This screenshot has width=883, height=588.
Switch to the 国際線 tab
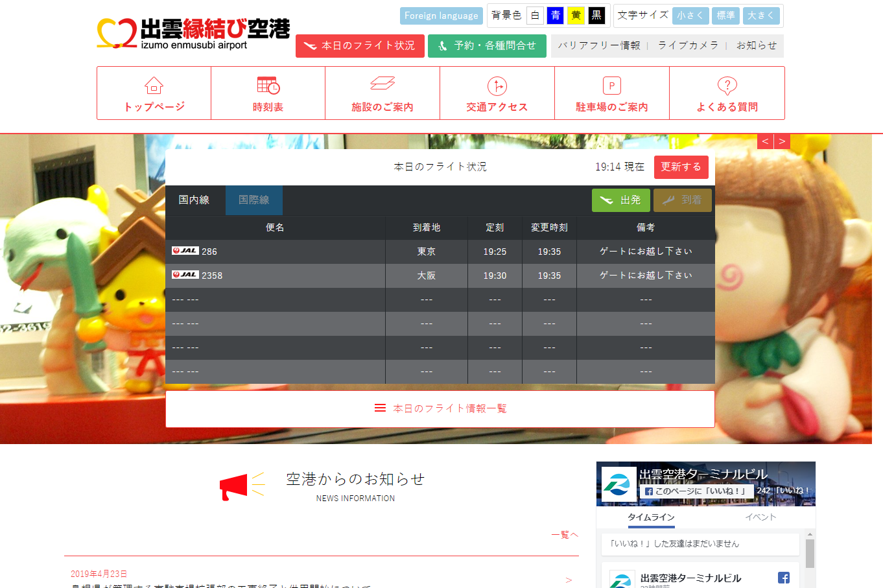[x=254, y=200]
